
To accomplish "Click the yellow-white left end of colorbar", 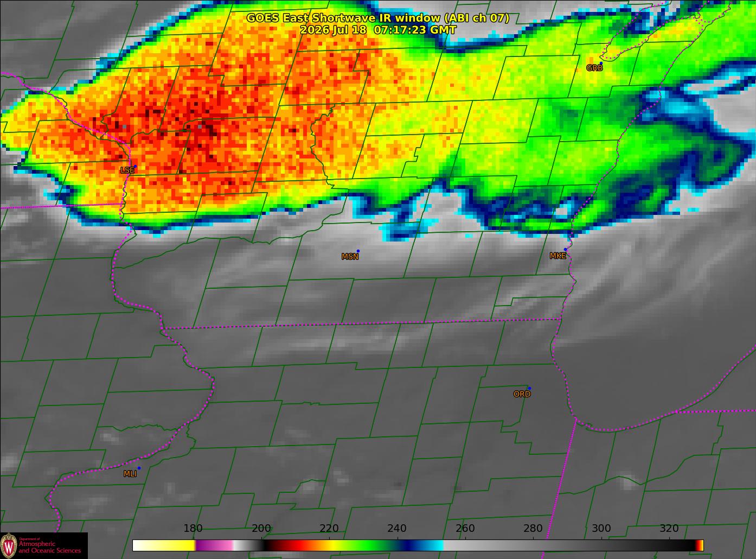I will tap(164, 545).
